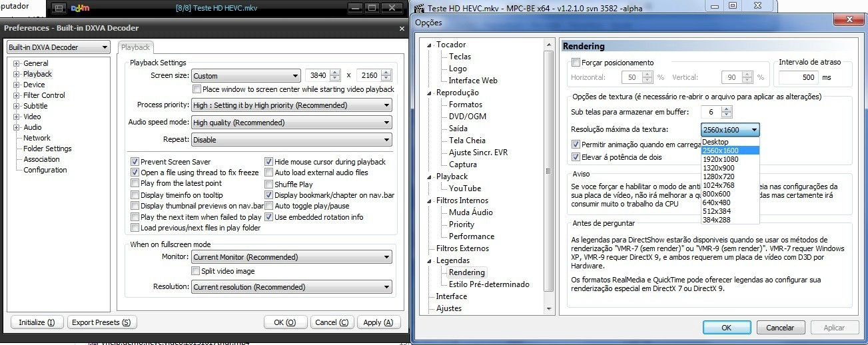Toggle Play from the latest point
This screenshot has height=345, width=868.
coord(135,183)
